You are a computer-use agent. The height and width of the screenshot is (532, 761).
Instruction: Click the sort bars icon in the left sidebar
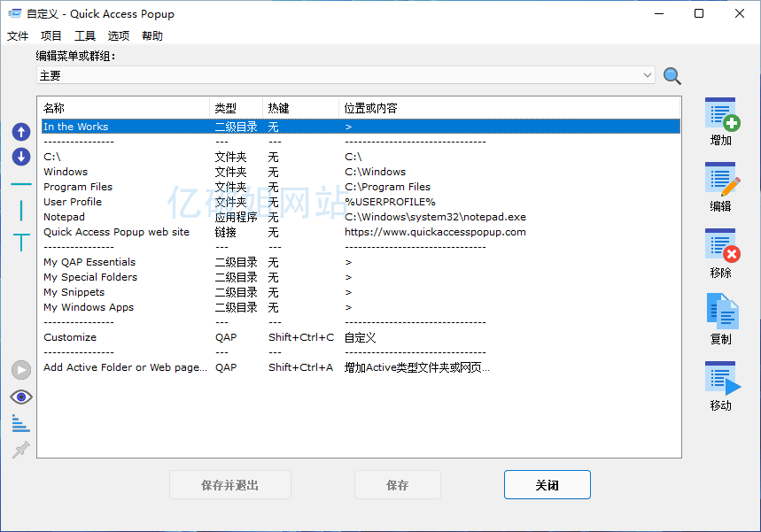(x=20, y=423)
